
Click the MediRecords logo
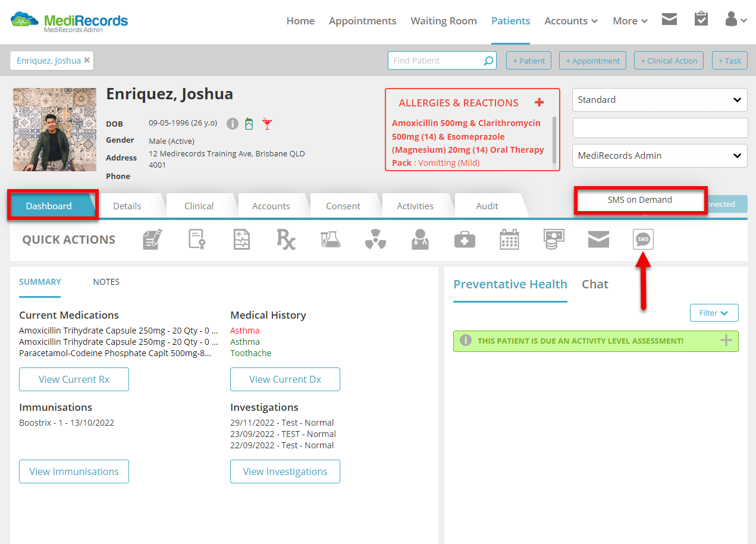point(69,21)
